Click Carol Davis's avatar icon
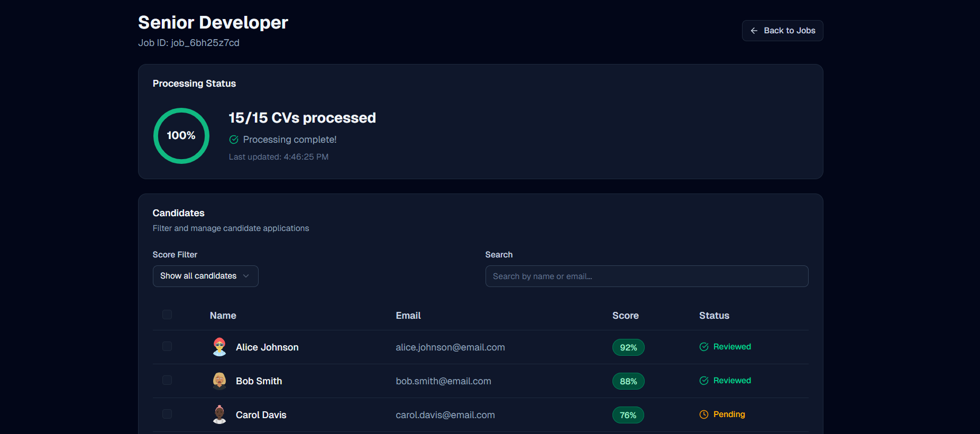The height and width of the screenshot is (434, 980). 219,415
